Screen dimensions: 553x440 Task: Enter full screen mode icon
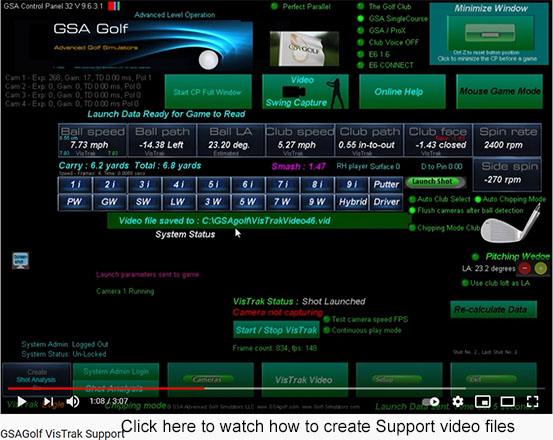tap(532, 401)
